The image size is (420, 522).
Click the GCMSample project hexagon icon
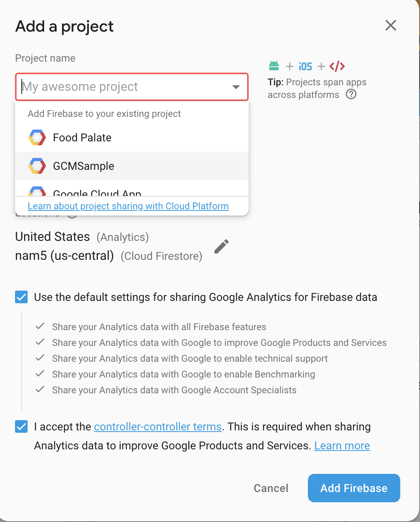pyautogui.click(x=37, y=166)
